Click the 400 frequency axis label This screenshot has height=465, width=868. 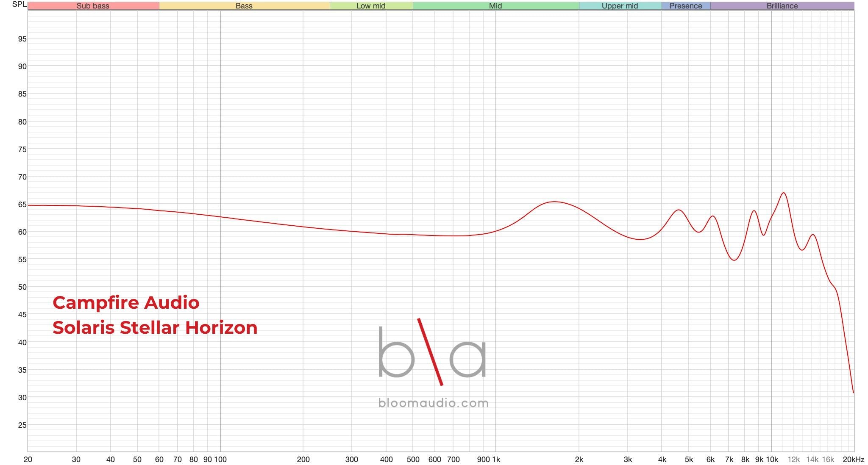click(386, 459)
